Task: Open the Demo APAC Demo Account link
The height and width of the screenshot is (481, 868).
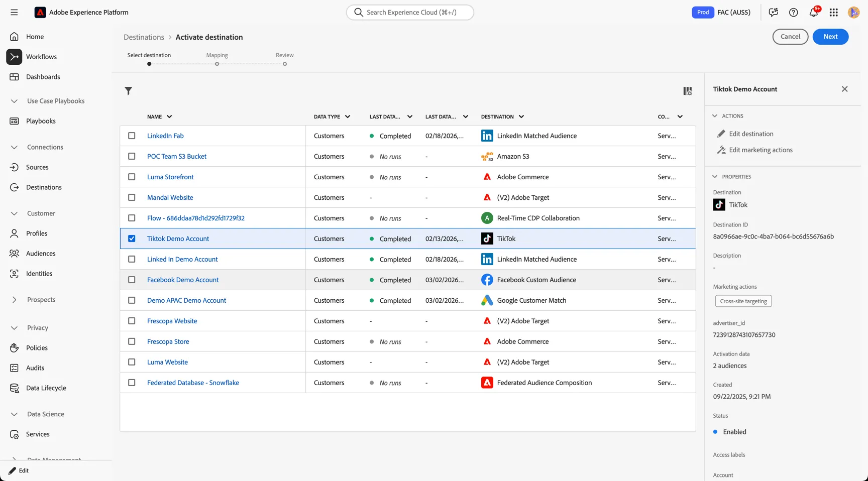Action: 186,300
